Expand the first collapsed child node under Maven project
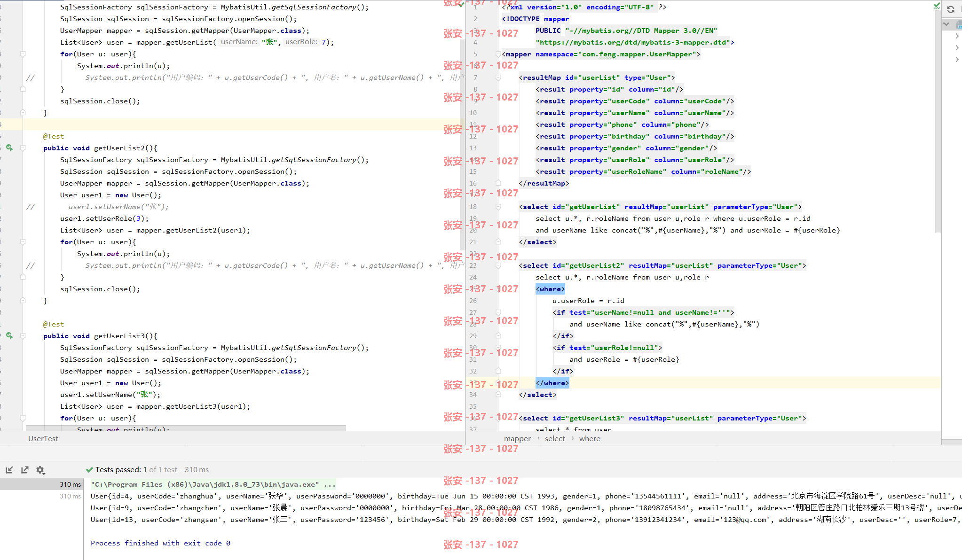This screenshot has height=560, width=962. (957, 36)
